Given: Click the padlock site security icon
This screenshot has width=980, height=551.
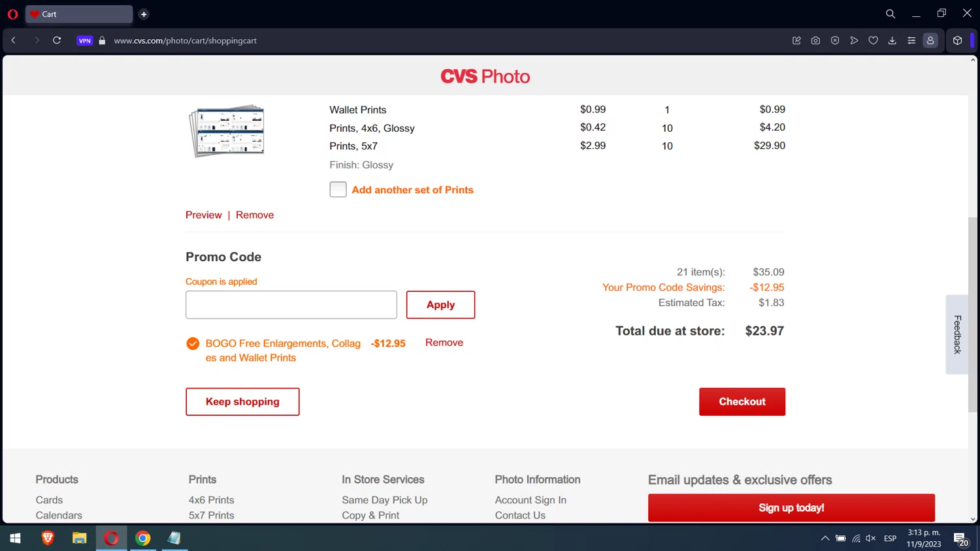Looking at the screenshot, I should [102, 40].
